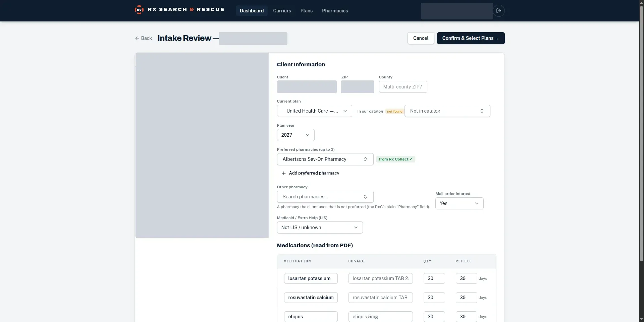Add preferred pharmacy
Screen dimensions: 644x322
(310, 173)
